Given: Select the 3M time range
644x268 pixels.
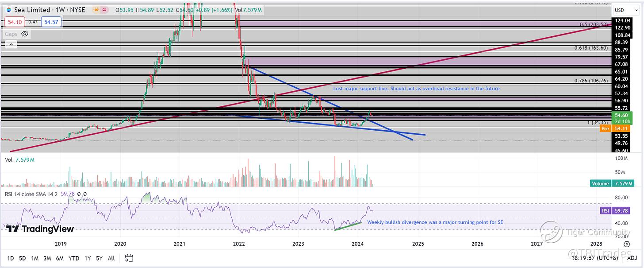Looking at the screenshot, I should coord(47,258).
